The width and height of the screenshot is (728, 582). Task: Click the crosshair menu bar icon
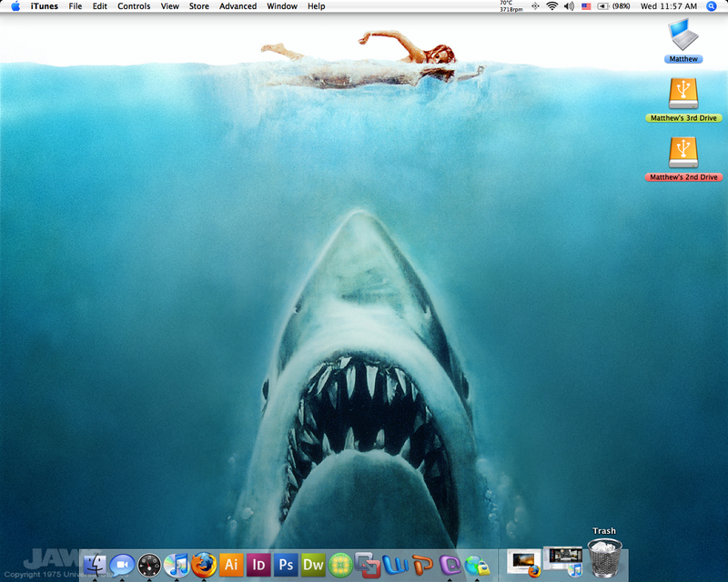[x=535, y=6]
